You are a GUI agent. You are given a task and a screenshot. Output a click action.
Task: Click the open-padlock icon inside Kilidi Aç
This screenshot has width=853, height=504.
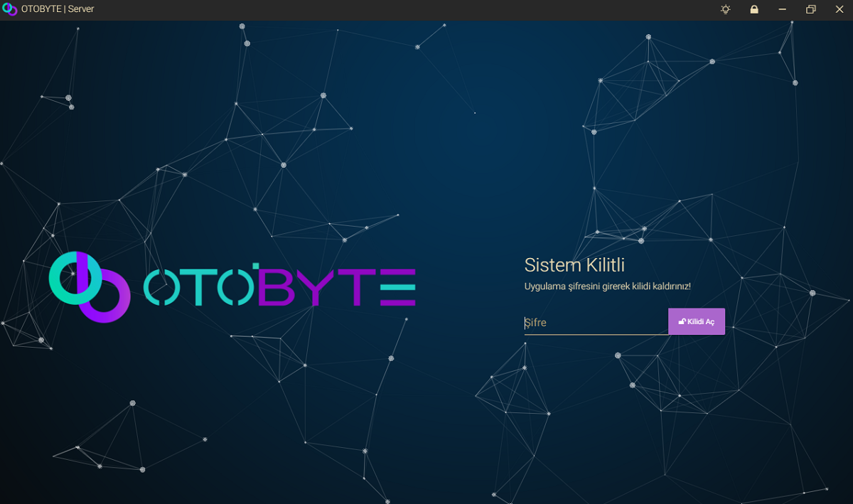682,321
